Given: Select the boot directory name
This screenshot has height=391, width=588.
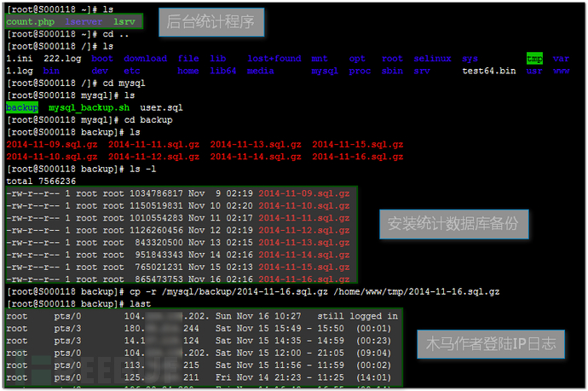Looking at the screenshot, I should click(102, 59).
